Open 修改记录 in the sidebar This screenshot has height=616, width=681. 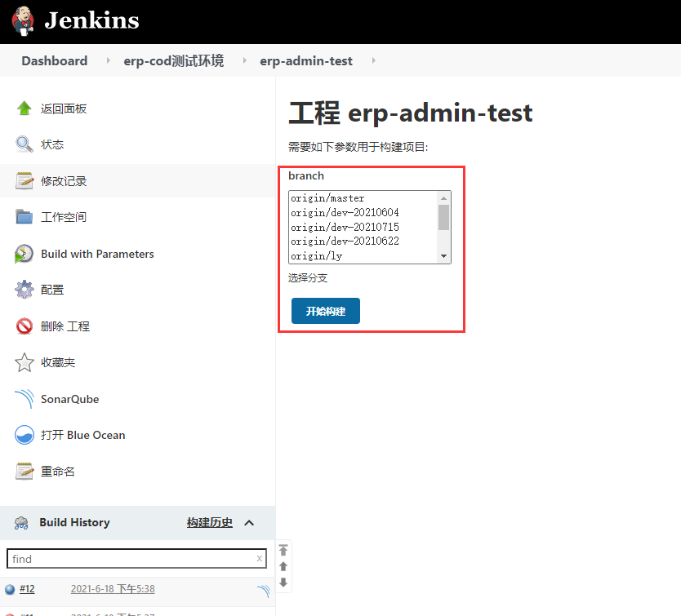(x=64, y=181)
